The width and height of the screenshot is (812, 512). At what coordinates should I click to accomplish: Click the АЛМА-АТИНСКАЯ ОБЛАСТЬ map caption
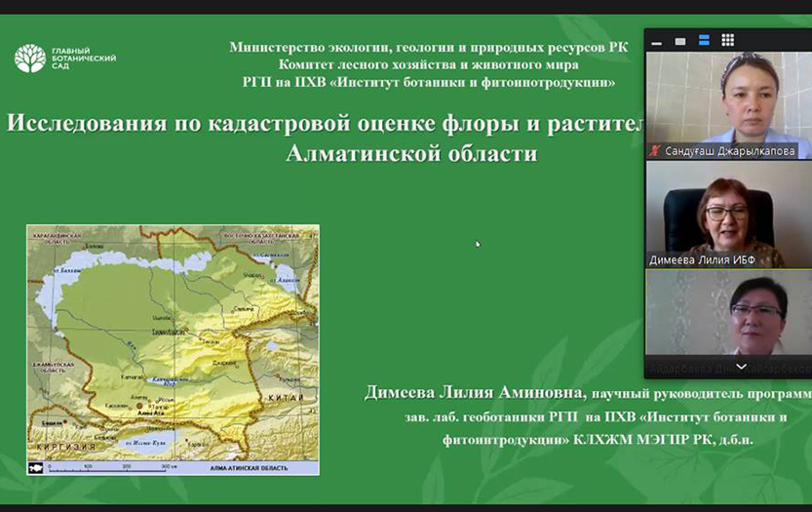pyautogui.click(x=249, y=468)
